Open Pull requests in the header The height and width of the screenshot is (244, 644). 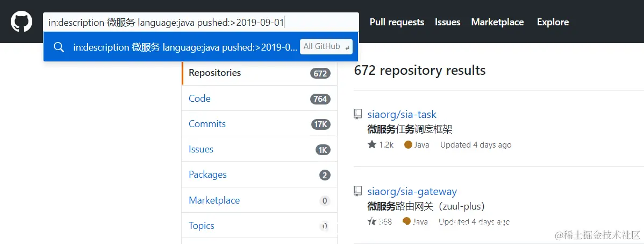(397, 22)
